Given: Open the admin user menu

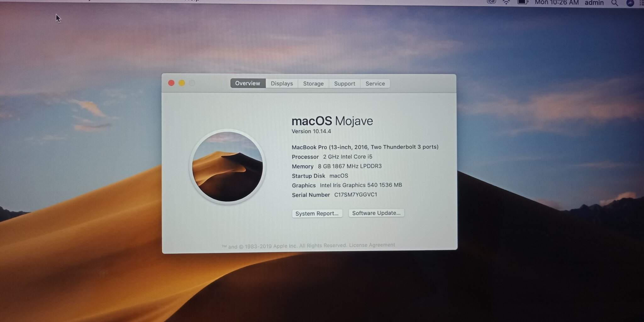Looking at the screenshot, I should tap(594, 3).
